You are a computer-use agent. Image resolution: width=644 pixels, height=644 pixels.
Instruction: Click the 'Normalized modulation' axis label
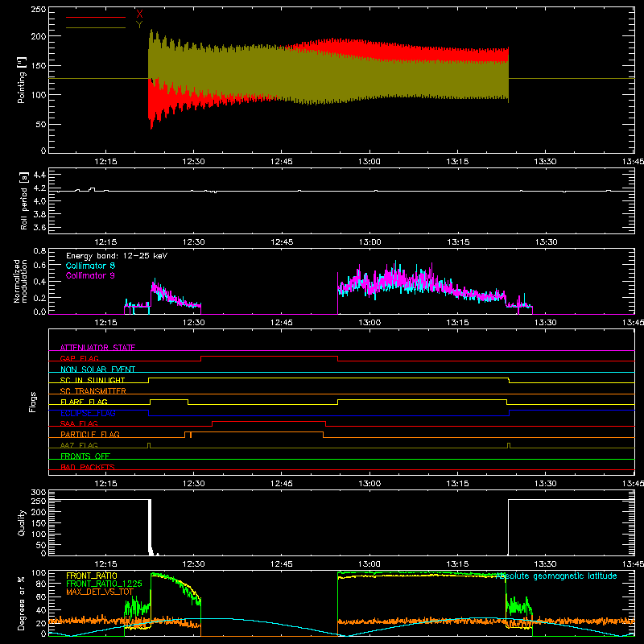pos(20,281)
